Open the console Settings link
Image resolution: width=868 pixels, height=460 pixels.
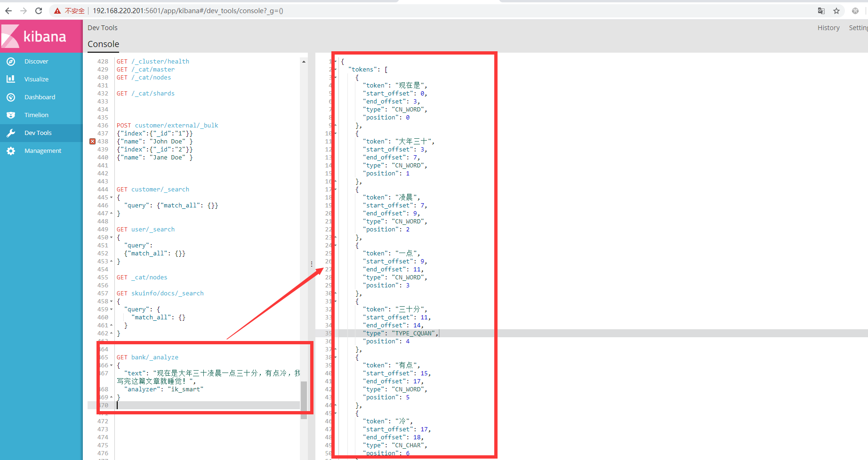(858, 28)
